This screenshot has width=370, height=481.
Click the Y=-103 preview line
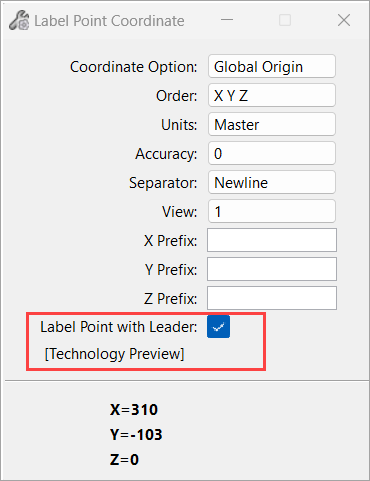coord(136,434)
